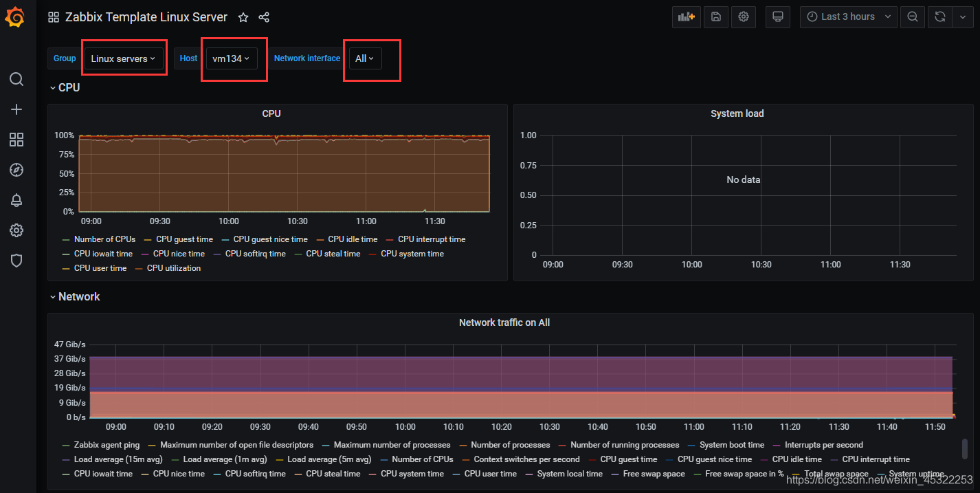This screenshot has width=980, height=493.
Task: Open the Group Linux servers dropdown
Action: pyautogui.click(x=123, y=58)
